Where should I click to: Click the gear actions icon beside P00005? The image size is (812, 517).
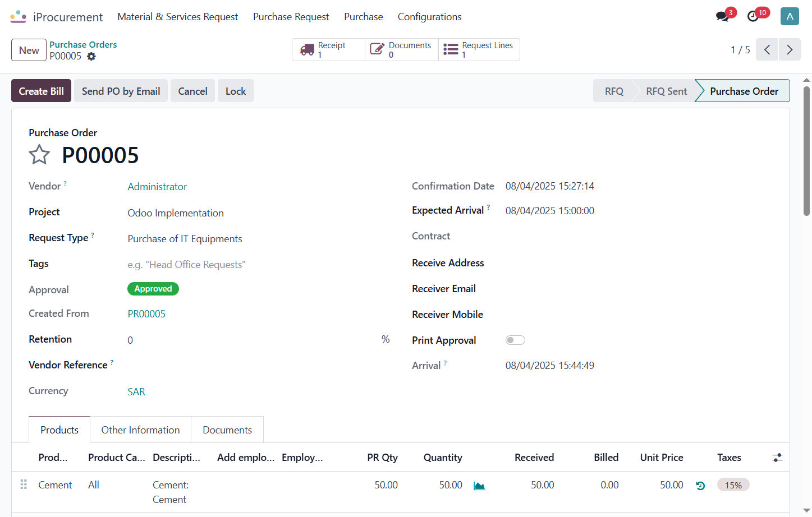91,56
